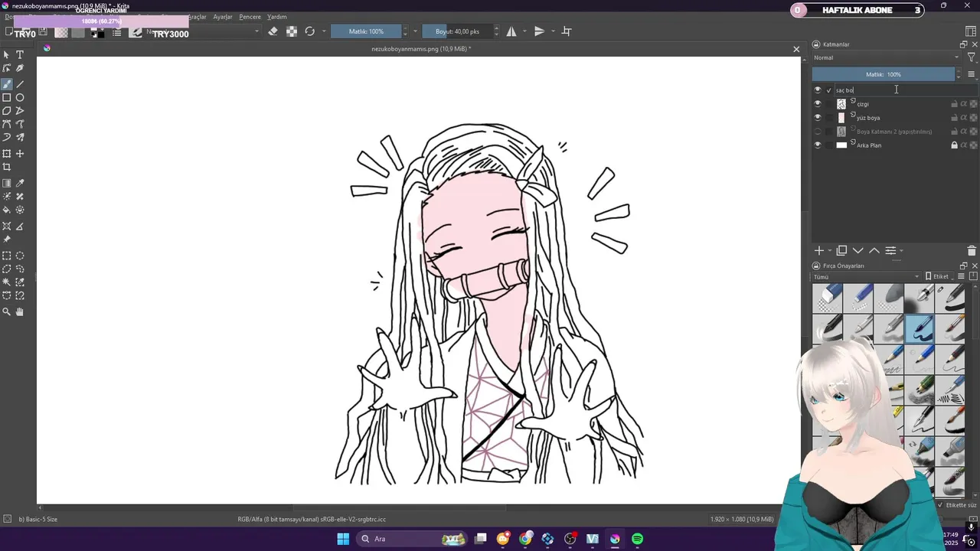Select the Rectangle shape tool
This screenshot has height=551, width=980.
point(7,98)
